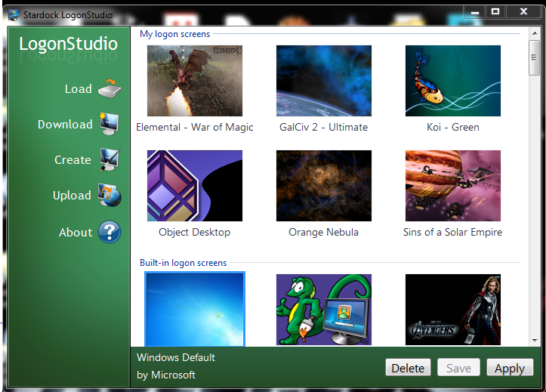Viewport: 546px width, 392px height.
Task: Click the Load disk drive icon
Action: [x=110, y=88]
